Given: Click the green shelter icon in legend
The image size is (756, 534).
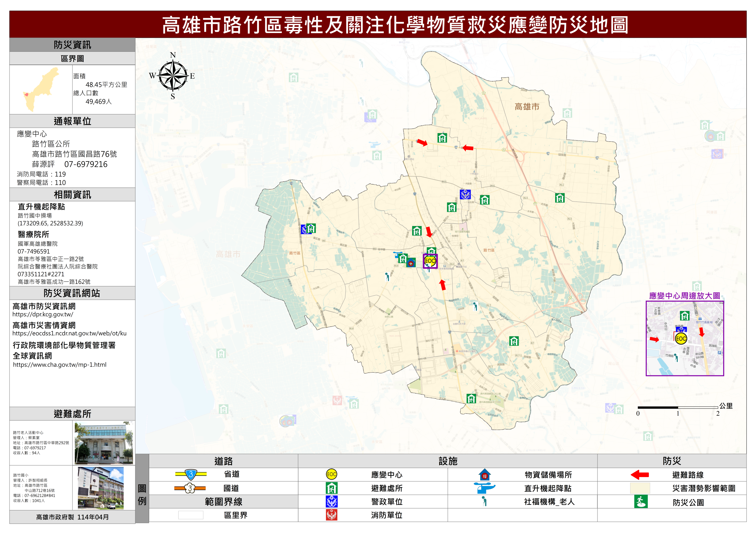Looking at the screenshot, I should (x=331, y=488).
